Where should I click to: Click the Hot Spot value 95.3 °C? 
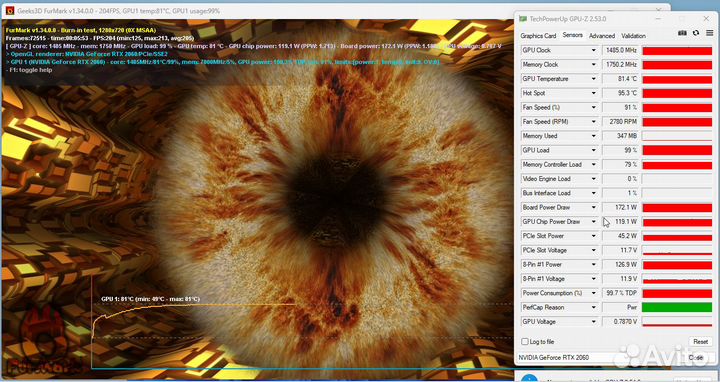point(620,93)
